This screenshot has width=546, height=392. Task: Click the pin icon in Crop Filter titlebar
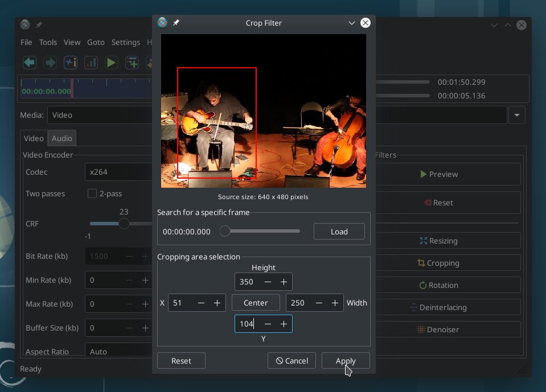(176, 23)
